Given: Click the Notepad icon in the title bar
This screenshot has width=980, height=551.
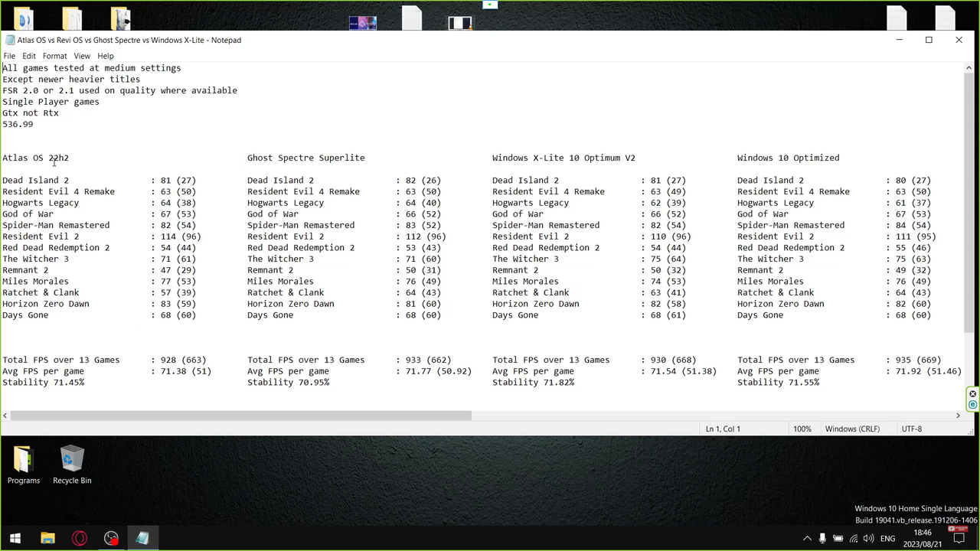Looking at the screenshot, I should (9, 40).
